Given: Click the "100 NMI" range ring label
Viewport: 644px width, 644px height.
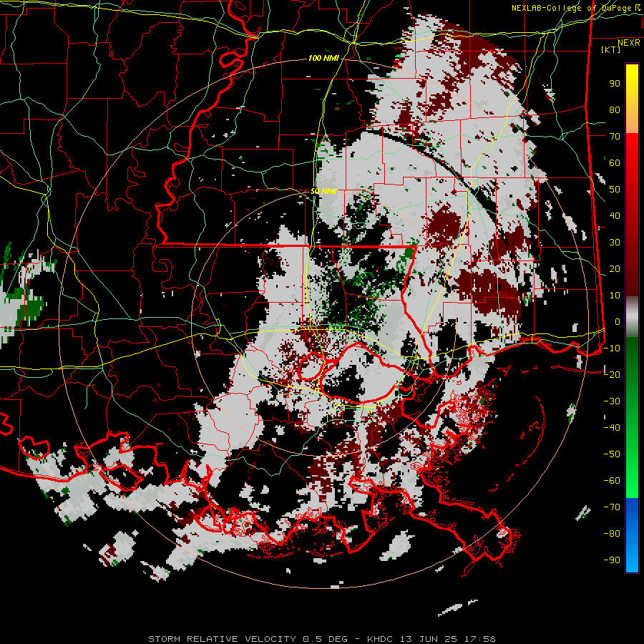Looking at the screenshot, I should pos(323,59).
